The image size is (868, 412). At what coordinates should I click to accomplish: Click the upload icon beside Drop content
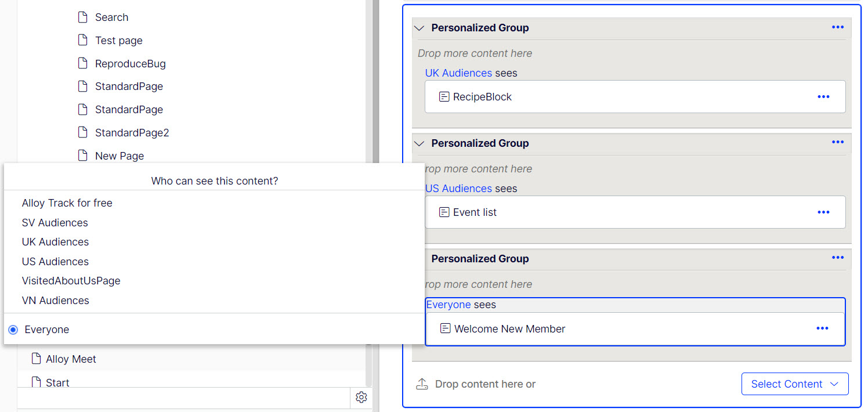[x=422, y=384]
